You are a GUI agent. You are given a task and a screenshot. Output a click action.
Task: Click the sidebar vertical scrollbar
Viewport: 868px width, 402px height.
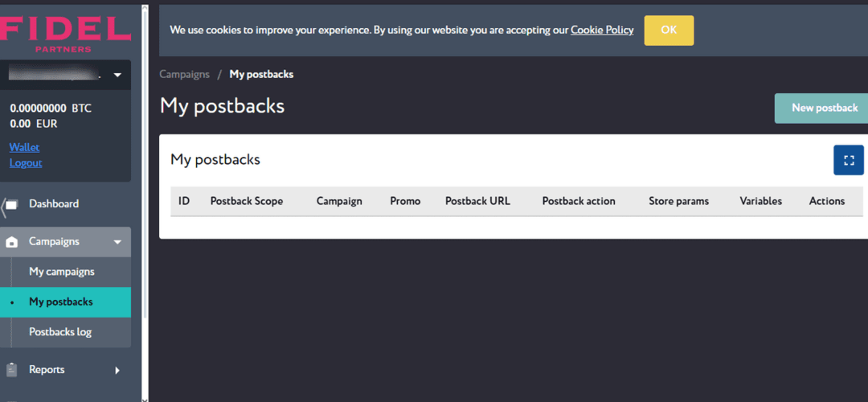tap(144, 161)
